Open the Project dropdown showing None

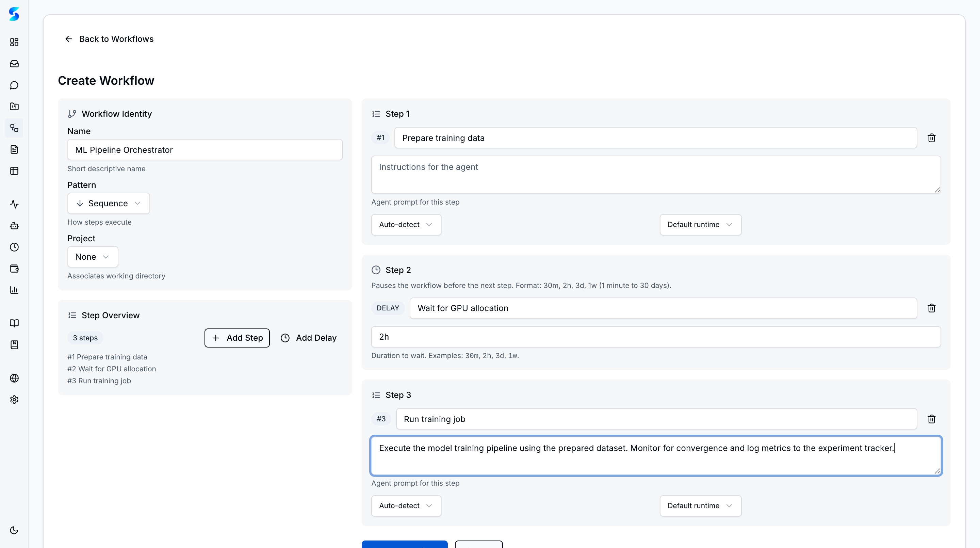coord(92,257)
